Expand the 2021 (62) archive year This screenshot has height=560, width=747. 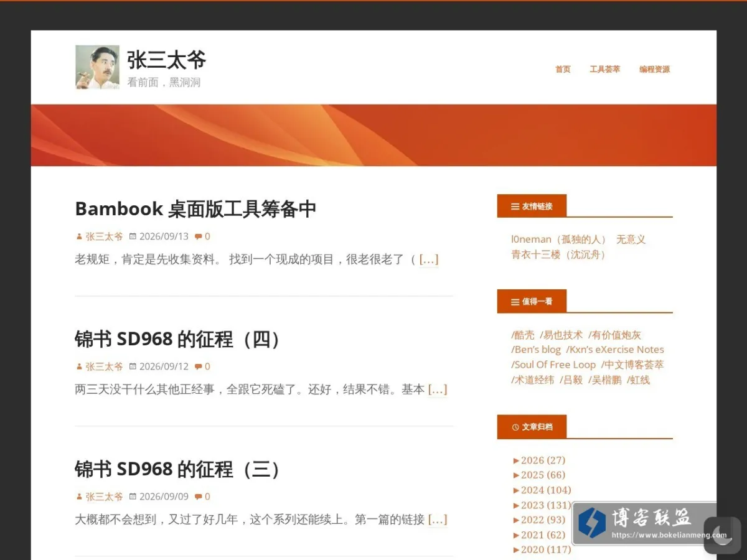click(539, 535)
